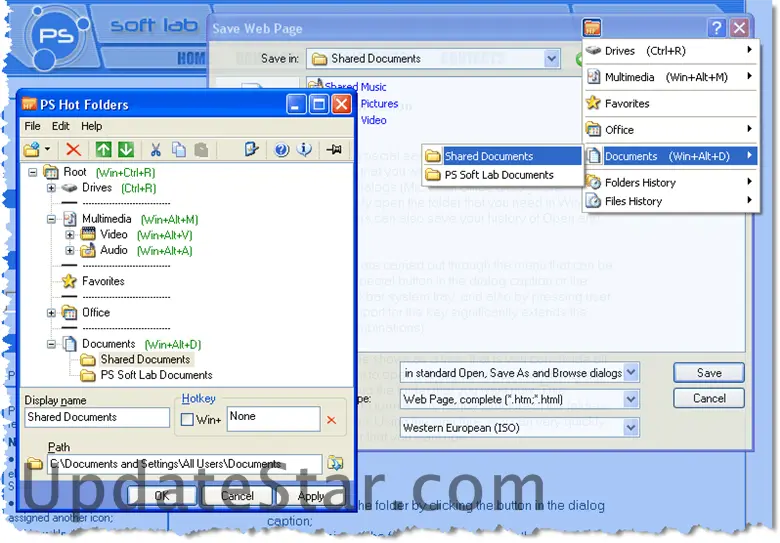Click Cancel in Save Web Page dialog
Image resolution: width=780 pixels, height=543 pixels.
[709, 398]
